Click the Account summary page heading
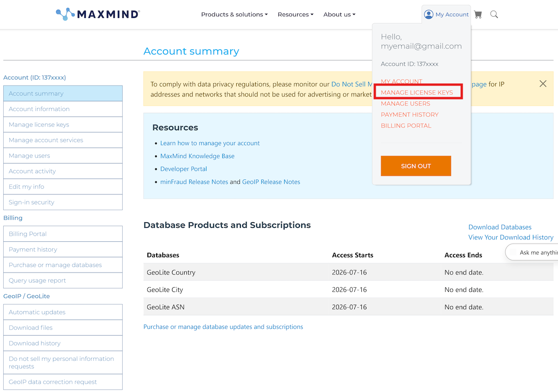The image size is (558, 392). click(x=191, y=51)
